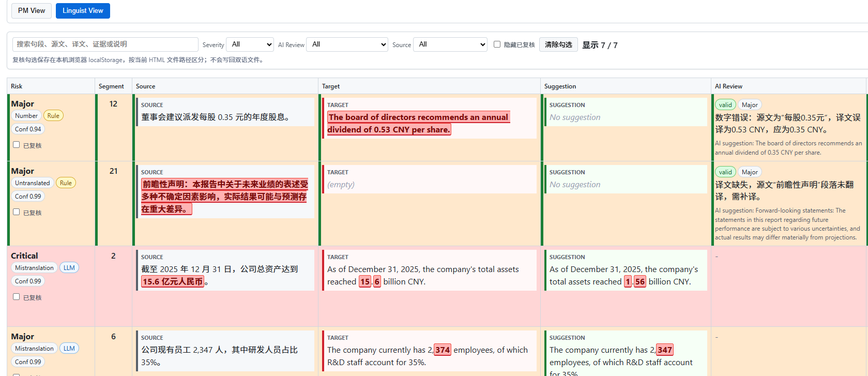Image resolution: width=868 pixels, height=376 pixels.
Task: Click segment number 12
Action: 113,104
